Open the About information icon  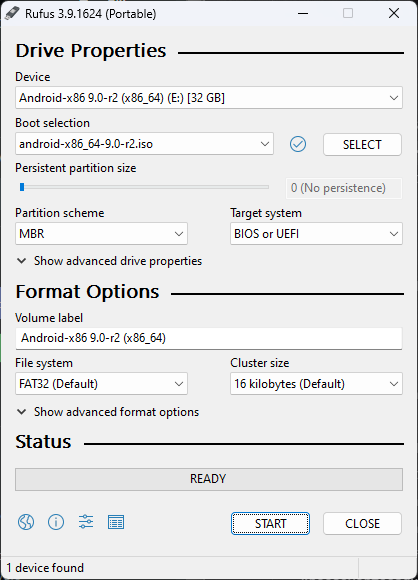point(56,522)
